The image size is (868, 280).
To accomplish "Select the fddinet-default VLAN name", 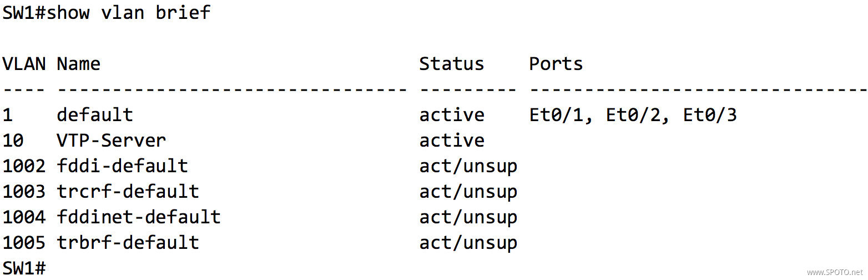I will [139, 217].
